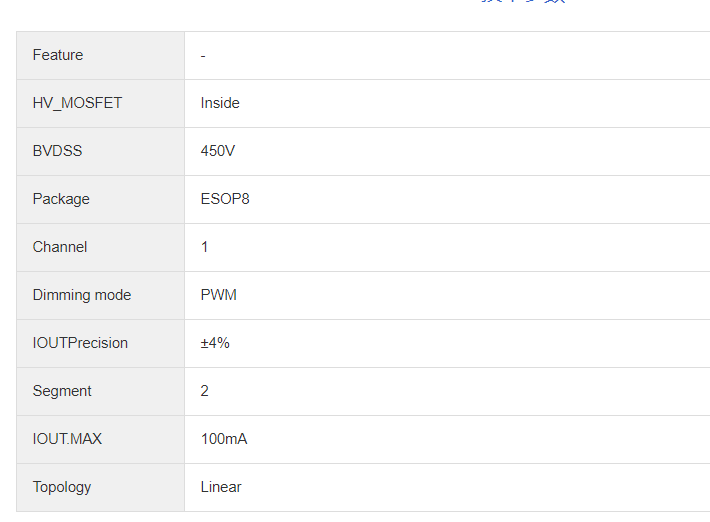Click the 100mA value
The image size is (710, 522).
pos(224,439)
